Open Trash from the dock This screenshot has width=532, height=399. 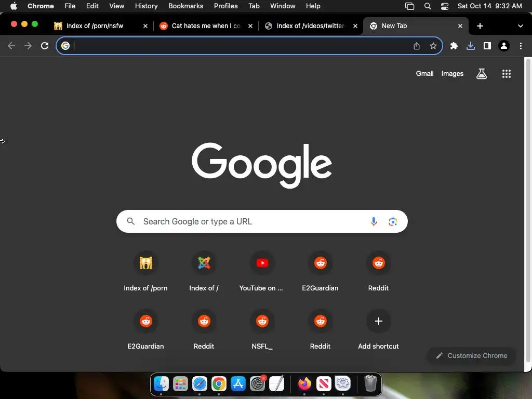coord(370,384)
